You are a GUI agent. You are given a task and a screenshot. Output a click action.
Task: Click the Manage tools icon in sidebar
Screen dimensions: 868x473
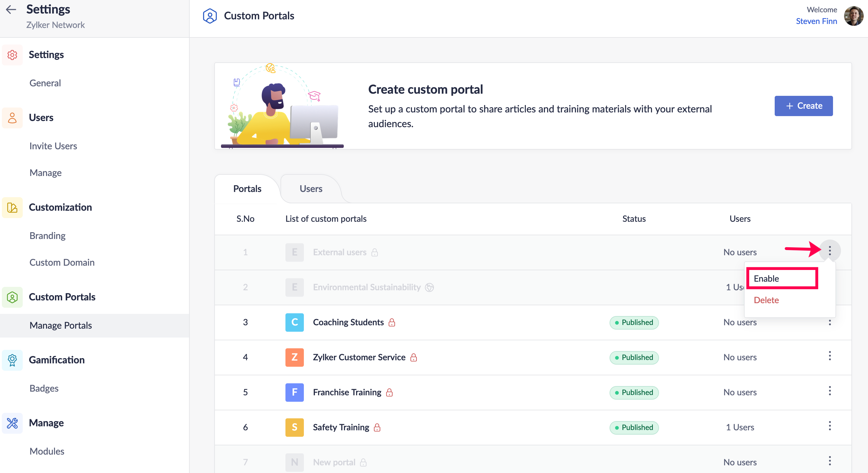[13, 423]
